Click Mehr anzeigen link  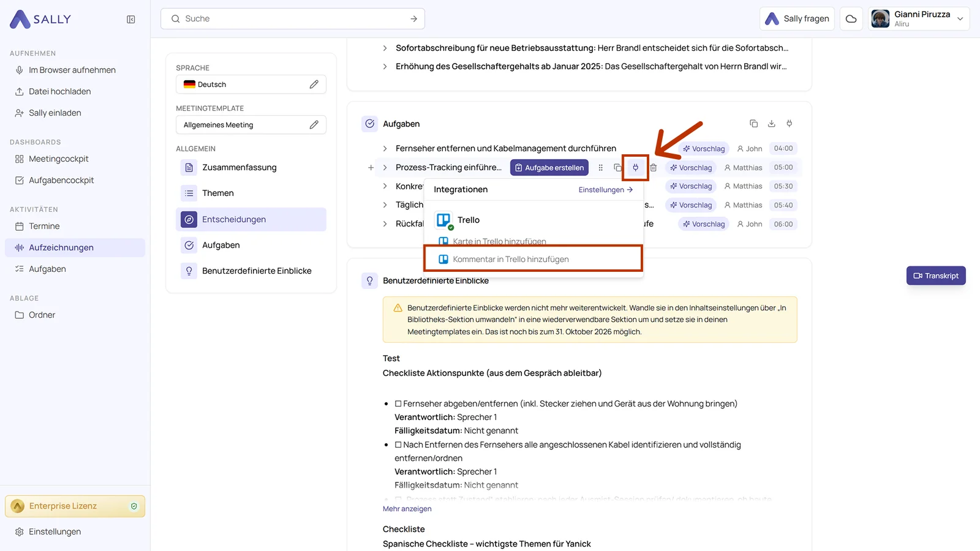click(407, 509)
